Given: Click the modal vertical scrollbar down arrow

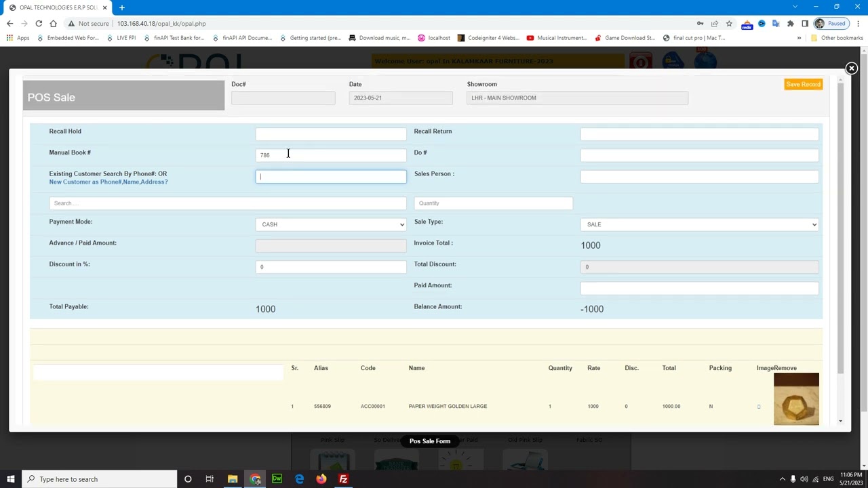Looking at the screenshot, I should pyautogui.click(x=840, y=422).
